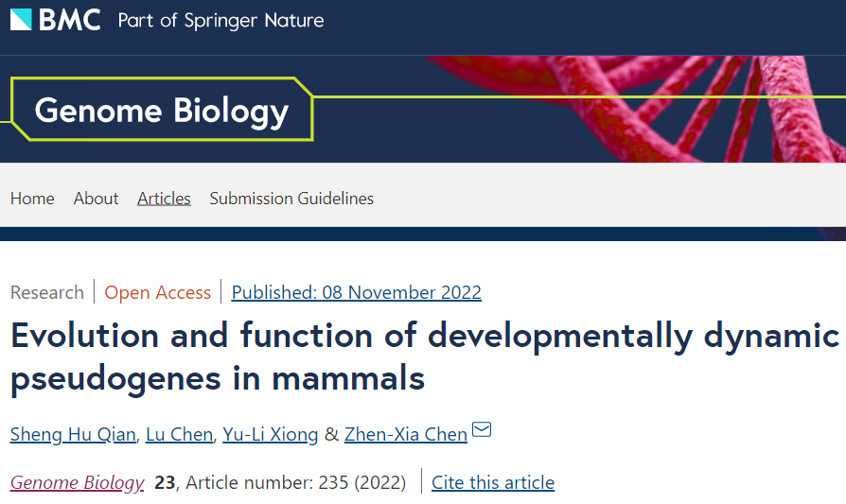This screenshot has width=846, height=504.
Task: Click the BMC wordmark text
Action: click(70, 20)
